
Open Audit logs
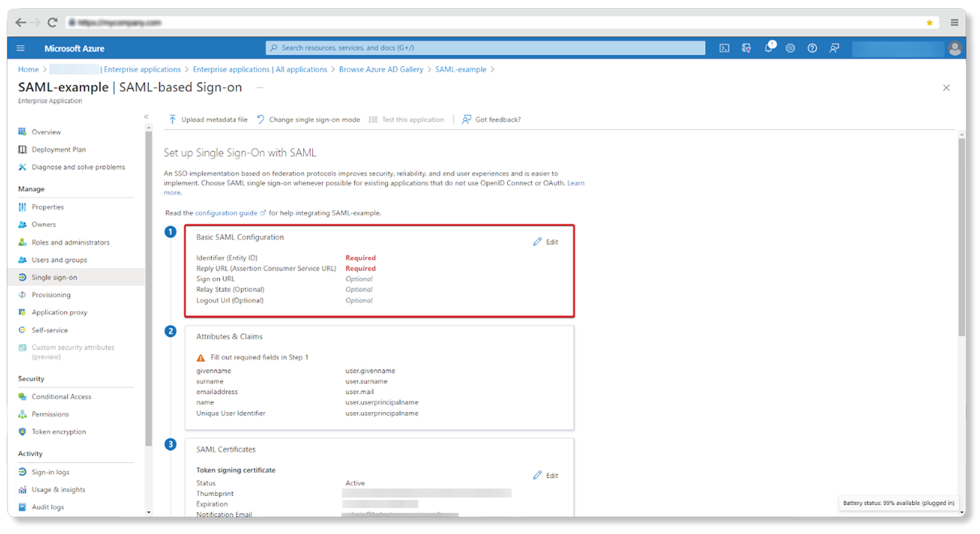point(48,507)
